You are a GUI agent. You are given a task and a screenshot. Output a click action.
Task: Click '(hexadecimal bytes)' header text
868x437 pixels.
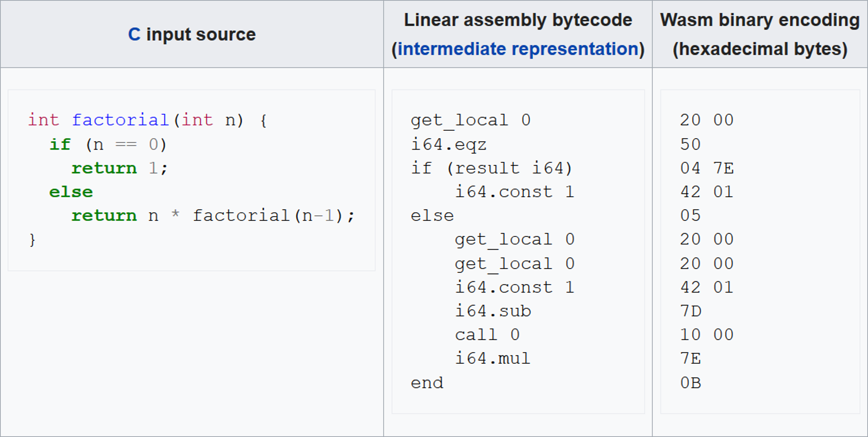pyautogui.click(x=760, y=49)
